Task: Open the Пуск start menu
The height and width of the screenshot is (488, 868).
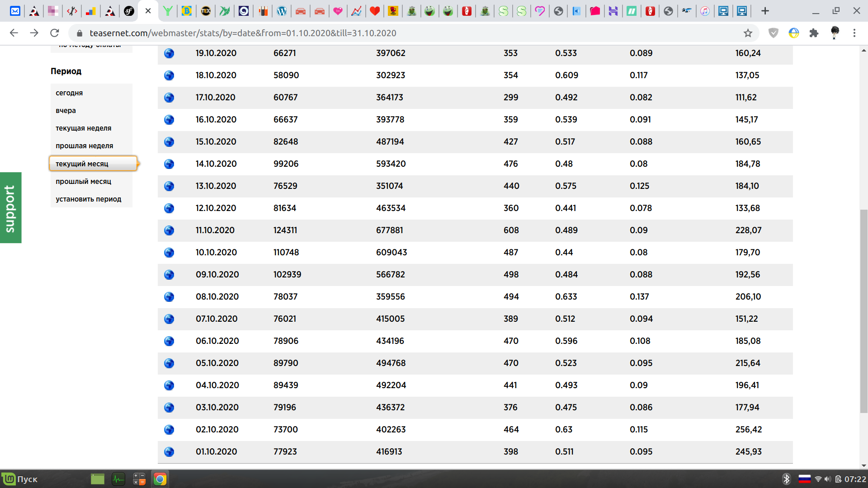Action: click(x=20, y=479)
